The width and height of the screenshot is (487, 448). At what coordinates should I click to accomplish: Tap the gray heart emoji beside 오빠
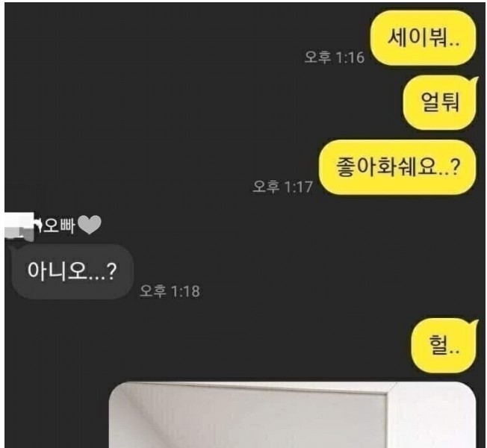pyautogui.click(x=90, y=225)
